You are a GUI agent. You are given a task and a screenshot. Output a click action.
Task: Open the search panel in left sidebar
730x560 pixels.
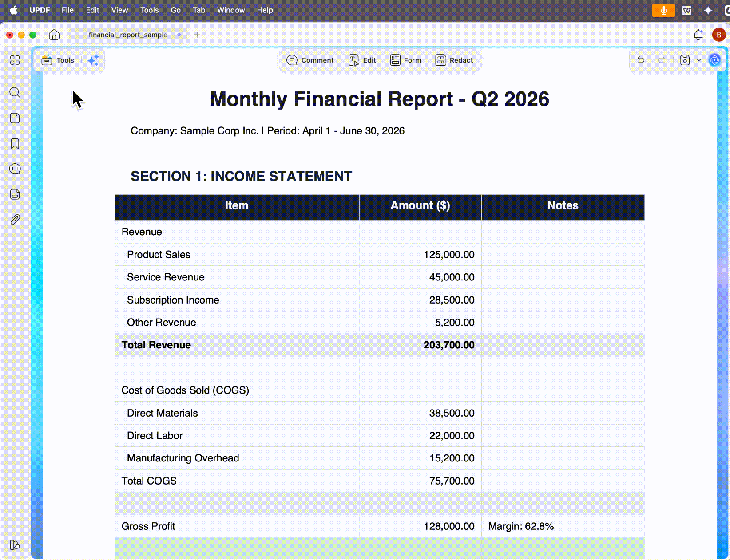click(x=15, y=92)
